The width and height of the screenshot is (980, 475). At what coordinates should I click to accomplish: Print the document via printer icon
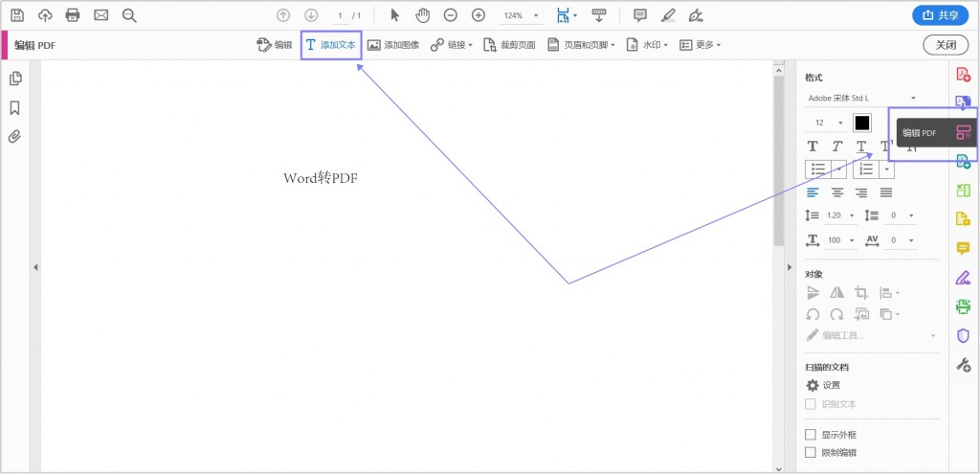(x=73, y=15)
